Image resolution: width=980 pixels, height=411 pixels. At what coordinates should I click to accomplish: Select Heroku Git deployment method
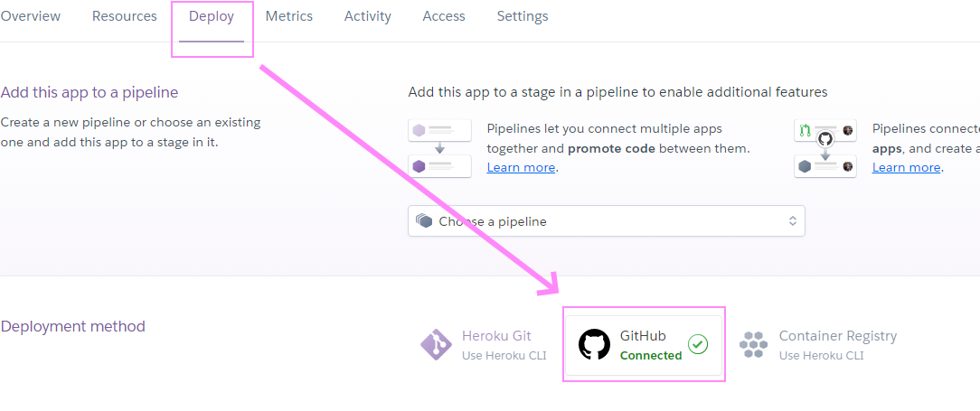coord(496,344)
